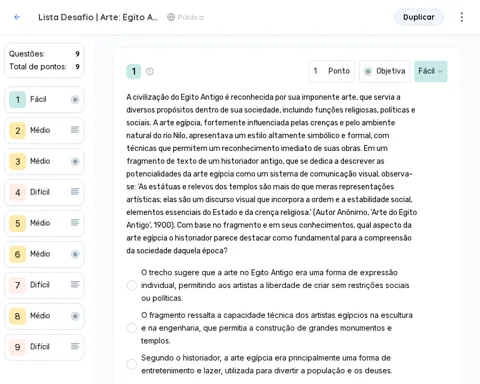The width and height of the screenshot is (480, 384).
Task: Open question 3 Médio label in sidebar
Action: pos(40,161)
